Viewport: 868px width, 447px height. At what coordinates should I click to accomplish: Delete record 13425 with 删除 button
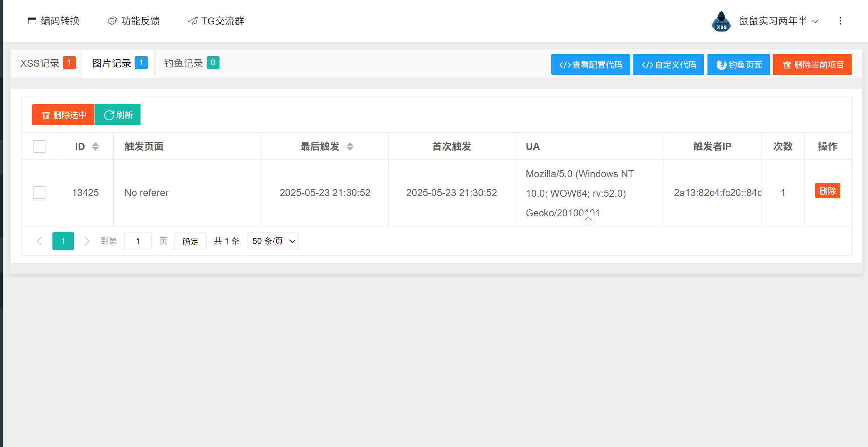[x=827, y=191]
